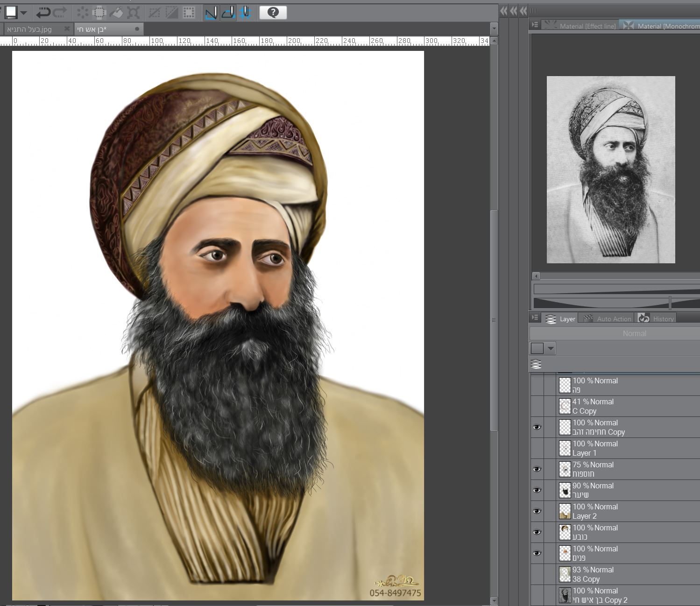Screen dimensions: 700x606
Task: Click the Fill bucket toolbar icon
Action: (116, 13)
